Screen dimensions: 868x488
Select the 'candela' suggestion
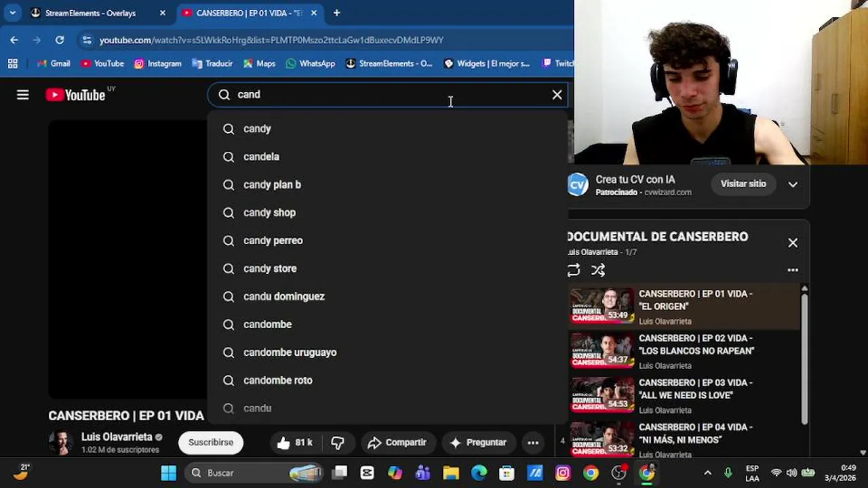[x=387, y=157]
